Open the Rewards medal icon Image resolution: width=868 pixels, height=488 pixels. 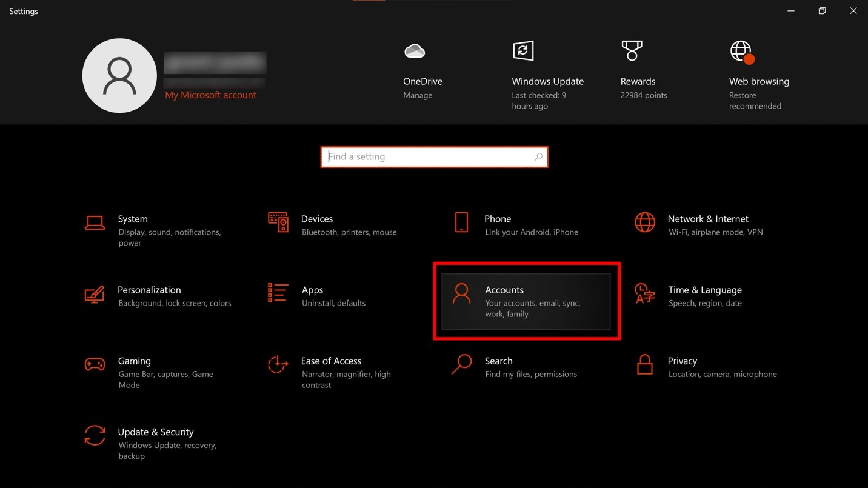tap(632, 51)
